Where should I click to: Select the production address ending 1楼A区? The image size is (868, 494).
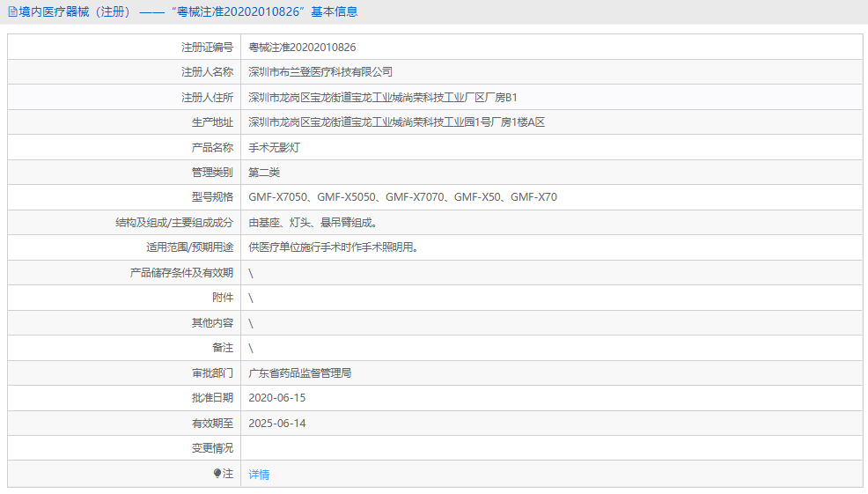[x=396, y=122]
